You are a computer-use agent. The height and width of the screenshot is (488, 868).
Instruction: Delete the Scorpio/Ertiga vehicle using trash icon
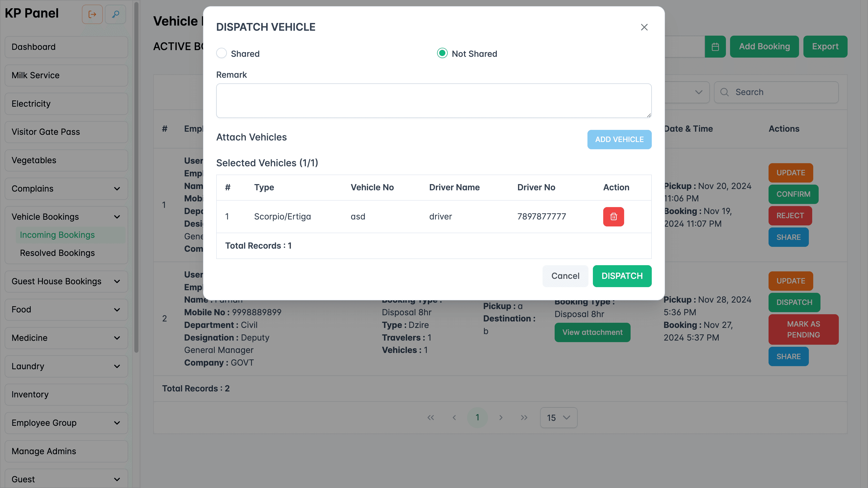click(613, 217)
